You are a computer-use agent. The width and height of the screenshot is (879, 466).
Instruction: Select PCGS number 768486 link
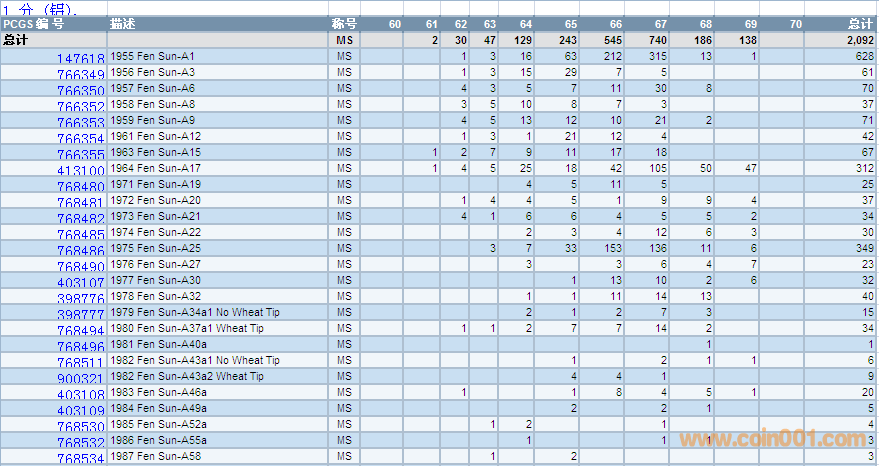tap(80, 251)
